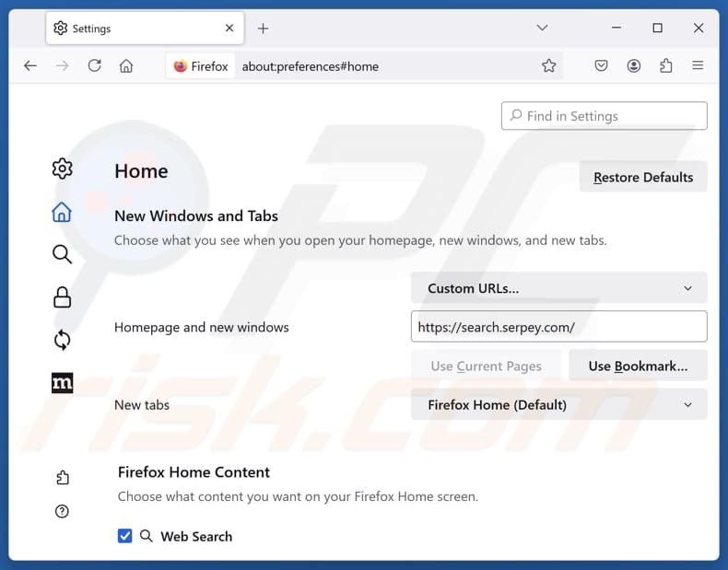The height and width of the screenshot is (570, 728).
Task: Click the New tabs label
Action: pyautogui.click(x=142, y=405)
